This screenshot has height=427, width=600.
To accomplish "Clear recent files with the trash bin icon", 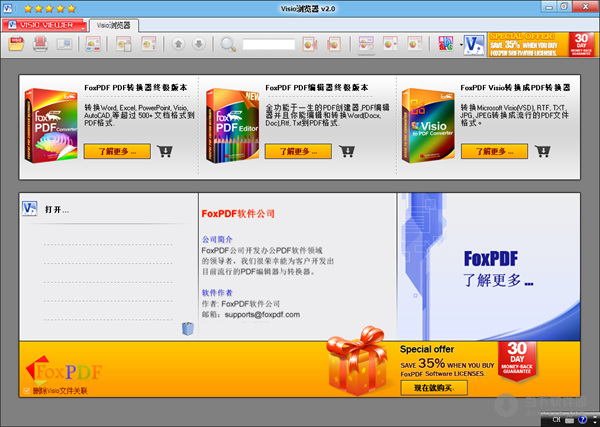I will (x=188, y=329).
